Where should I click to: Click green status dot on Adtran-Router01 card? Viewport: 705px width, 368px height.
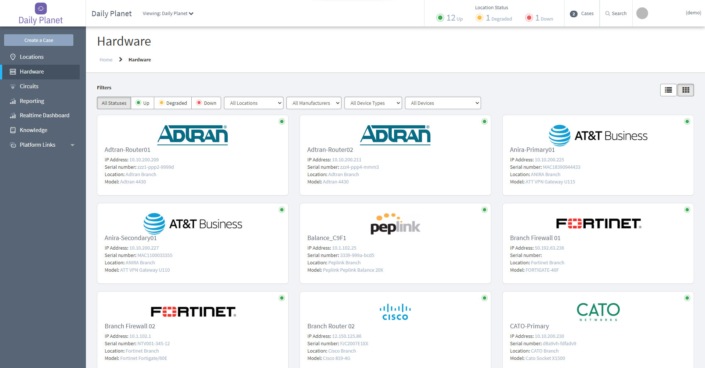click(x=281, y=121)
